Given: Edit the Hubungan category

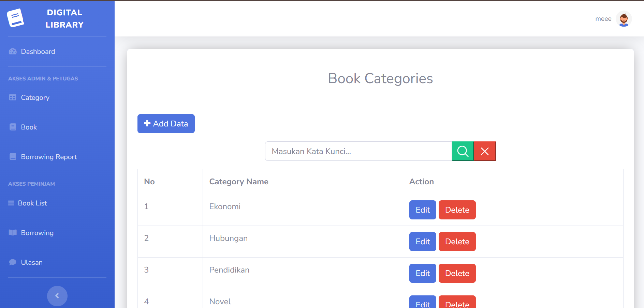Looking at the screenshot, I should (423, 242).
